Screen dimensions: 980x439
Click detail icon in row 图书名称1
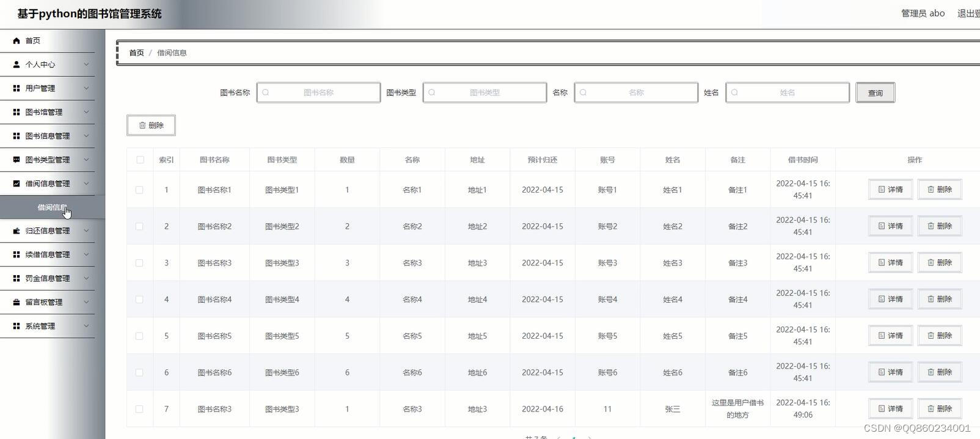click(x=882, y=190)
